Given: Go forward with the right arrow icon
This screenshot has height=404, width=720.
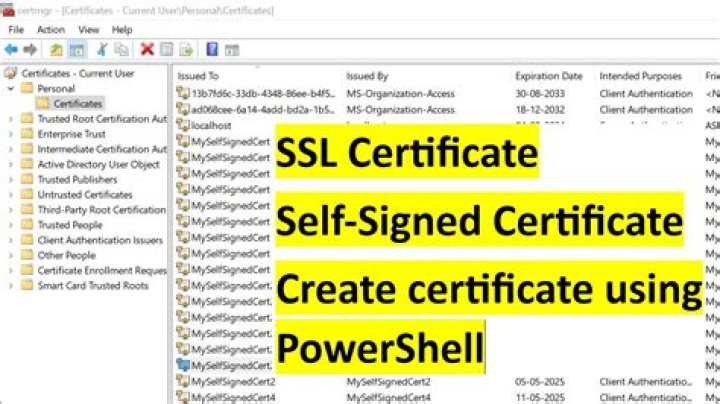Looking at the screenshot, I should 30,49.
